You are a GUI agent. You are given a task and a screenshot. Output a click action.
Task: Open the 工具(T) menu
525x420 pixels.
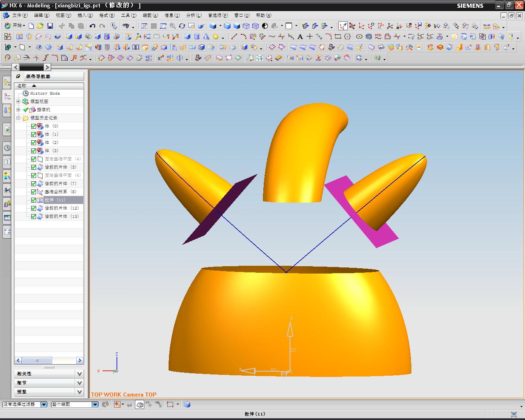coord(128,15)
